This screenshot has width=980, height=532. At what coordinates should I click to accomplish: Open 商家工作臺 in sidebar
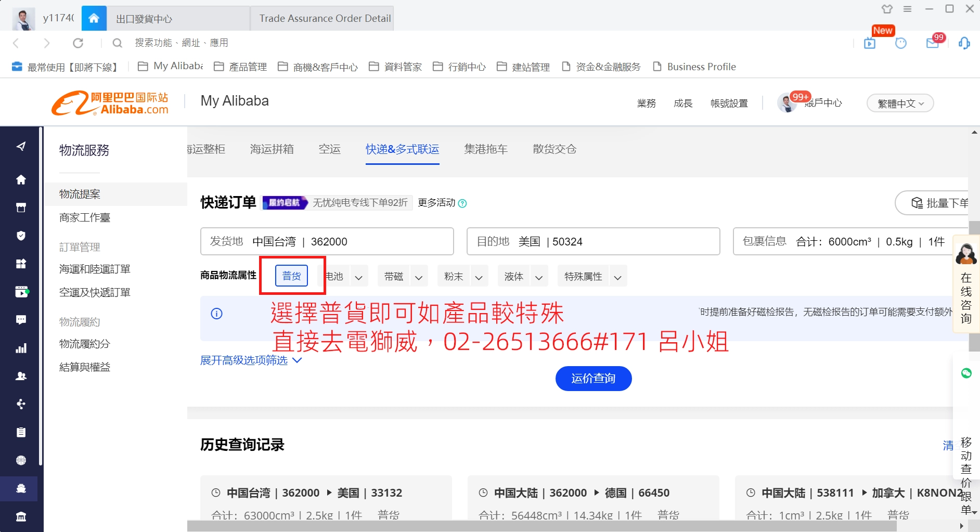coord(85,217)
